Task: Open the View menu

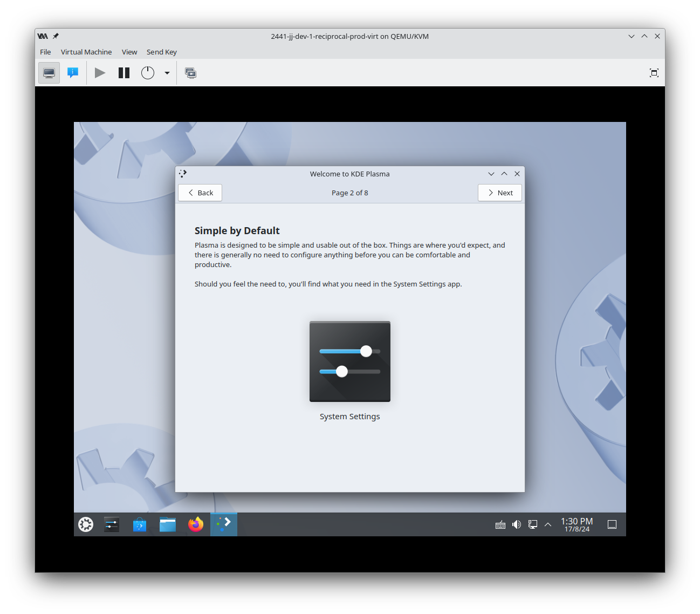Action: click(129, 52)
